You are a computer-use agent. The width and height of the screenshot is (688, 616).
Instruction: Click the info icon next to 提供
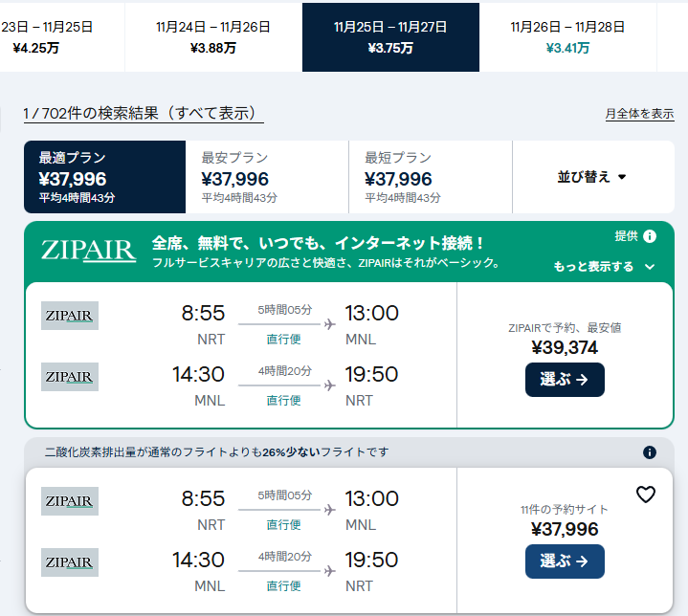click(x=650, y=236)
